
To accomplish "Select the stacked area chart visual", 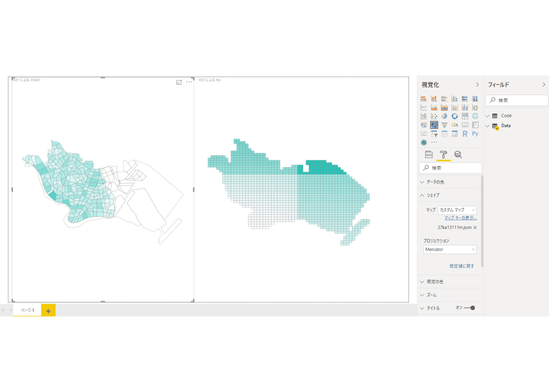I will click(x=444, y=107).
